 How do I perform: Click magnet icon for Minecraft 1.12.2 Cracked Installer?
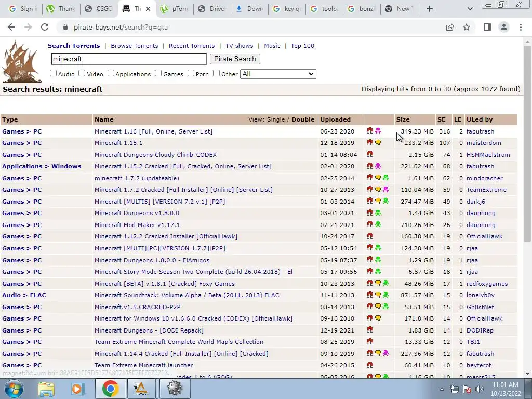point(370,236)
